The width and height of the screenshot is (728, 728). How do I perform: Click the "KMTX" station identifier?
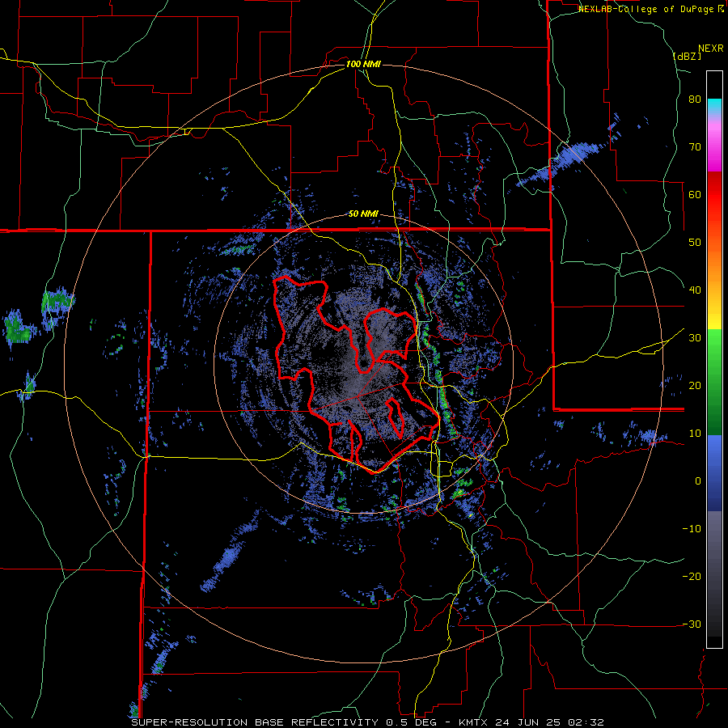pos(473,722)
